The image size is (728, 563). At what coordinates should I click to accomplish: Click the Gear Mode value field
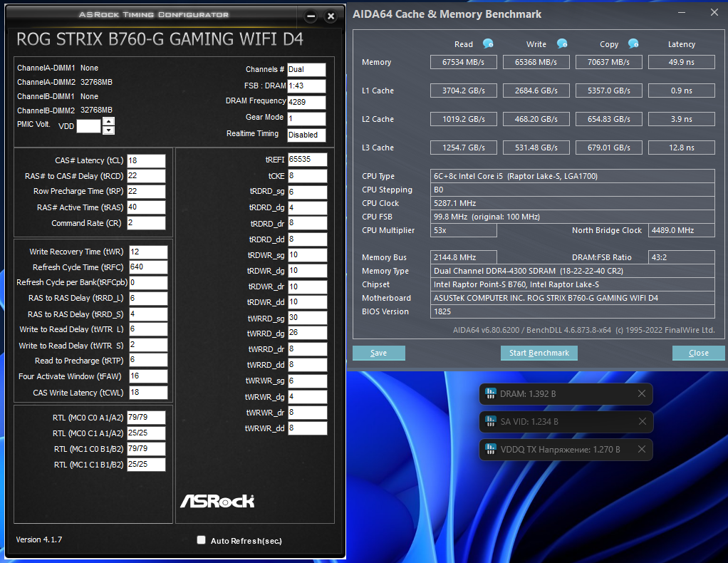[306, 118]
